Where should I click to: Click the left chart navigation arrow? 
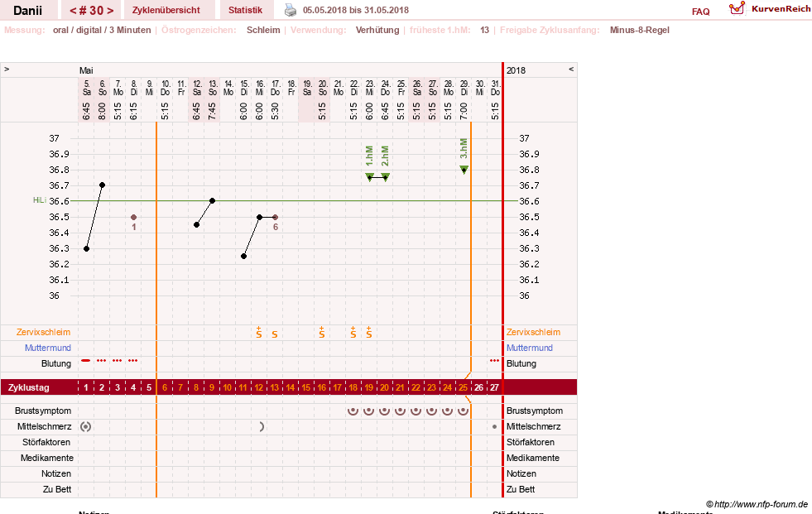[x=7, y=69]
